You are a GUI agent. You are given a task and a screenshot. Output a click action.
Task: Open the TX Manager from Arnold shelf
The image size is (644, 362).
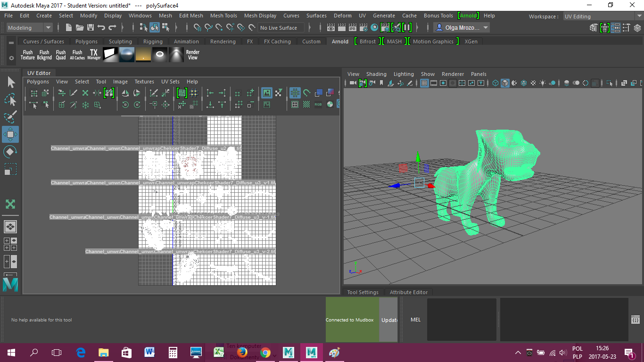tap(93, 54)
